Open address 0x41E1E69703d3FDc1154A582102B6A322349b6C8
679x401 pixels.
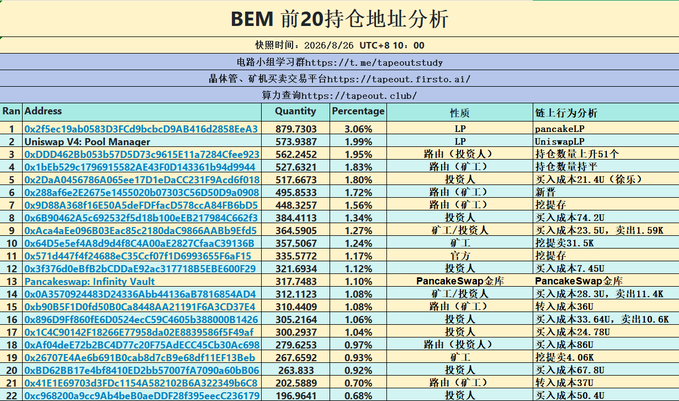coord(141,383)
